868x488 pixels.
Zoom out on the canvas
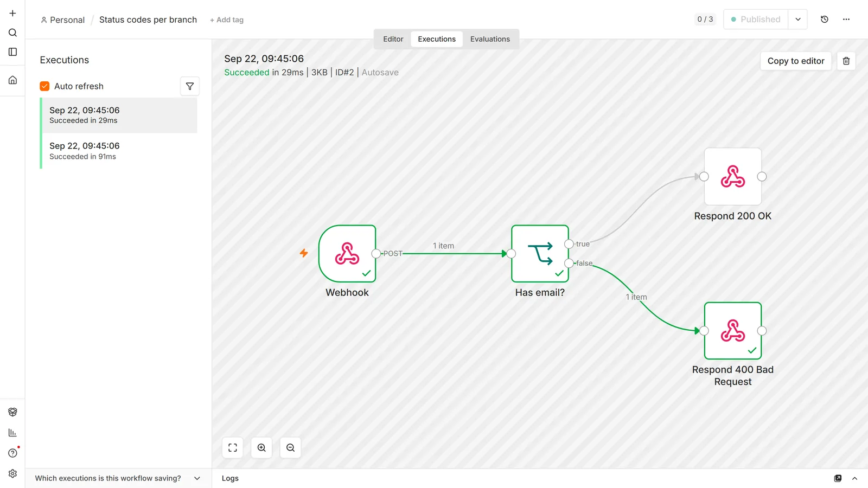(x=291, y=448)
